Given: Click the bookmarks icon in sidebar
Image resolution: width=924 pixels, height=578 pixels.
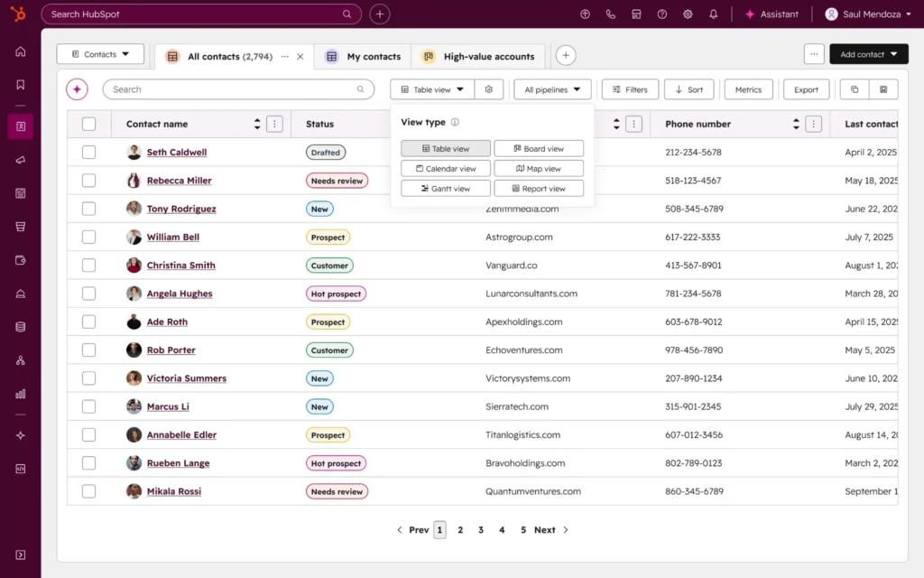Looking at the screenshot, I should [20, 85].
